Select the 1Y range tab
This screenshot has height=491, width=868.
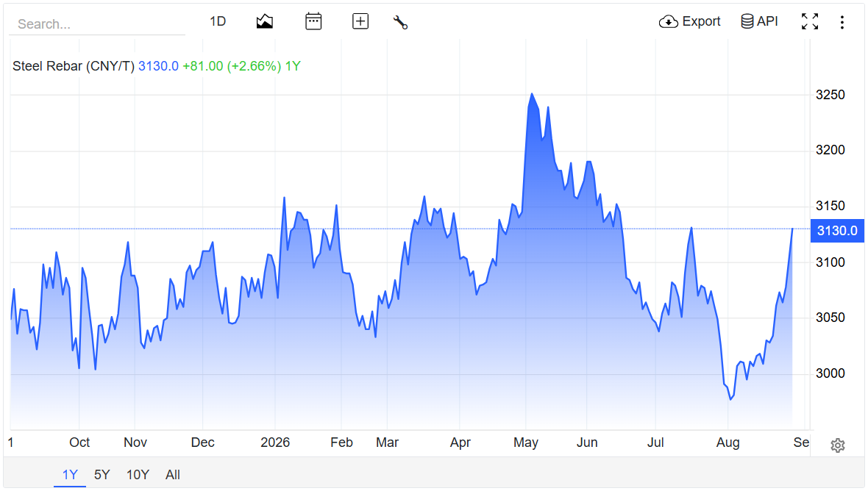coord(70,474)
